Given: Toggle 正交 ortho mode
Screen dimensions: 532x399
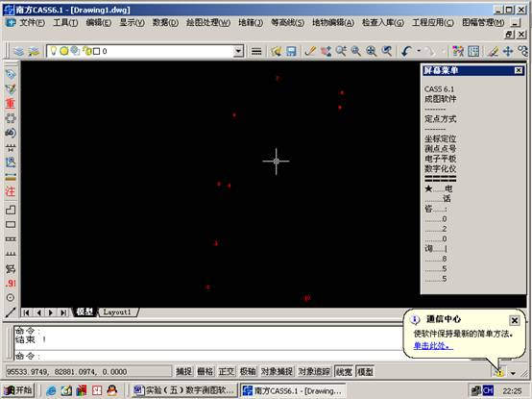Looking at the screenshot, I should (x=227, y=371).
